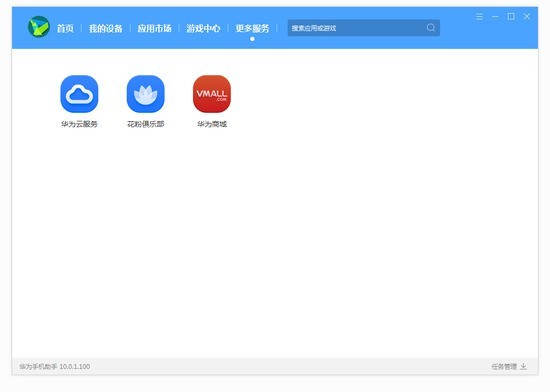Open the hamburger menu icon in title bar

pos(479,16)
